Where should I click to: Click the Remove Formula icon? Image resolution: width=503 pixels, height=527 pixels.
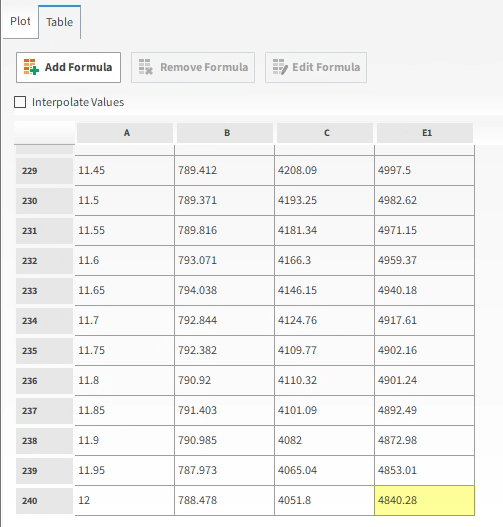(146, 67)
